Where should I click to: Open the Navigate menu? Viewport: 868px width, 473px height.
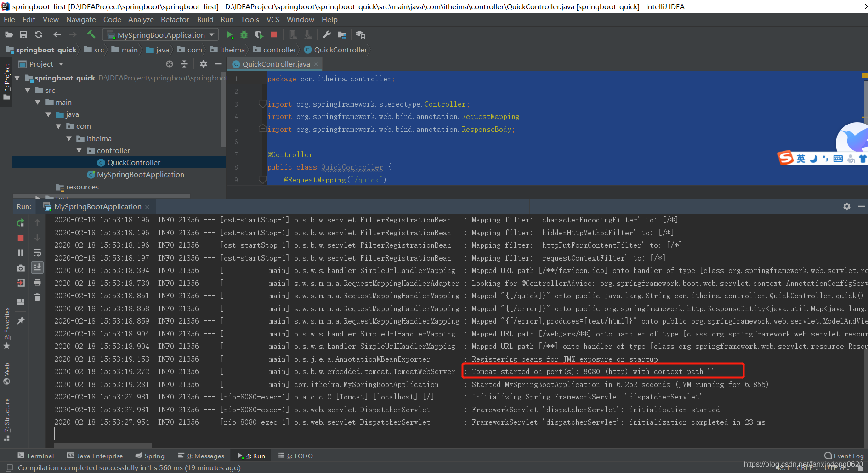tap(81, 20)
